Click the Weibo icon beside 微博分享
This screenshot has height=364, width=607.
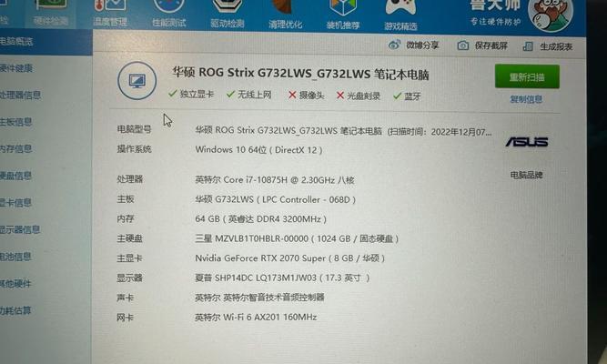[394, 45]
